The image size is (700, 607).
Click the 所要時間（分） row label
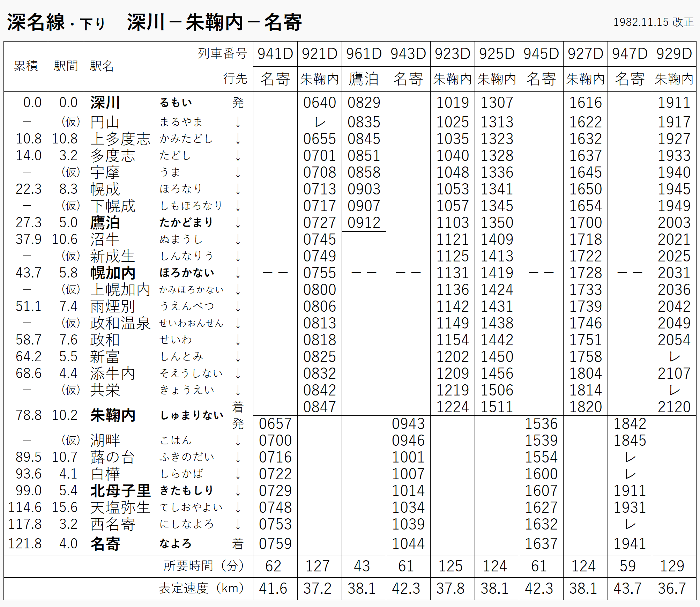tap(204, 566)
